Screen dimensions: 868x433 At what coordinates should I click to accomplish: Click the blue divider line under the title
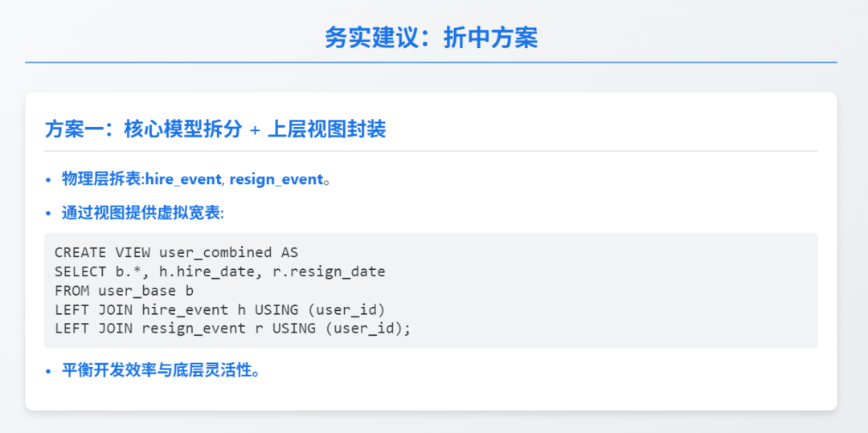[x=431, y=62]
